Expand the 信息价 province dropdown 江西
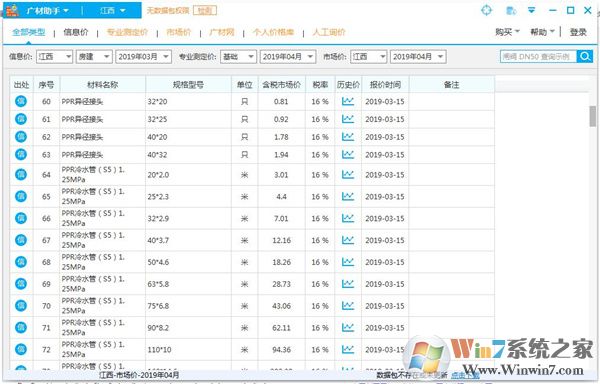Screen dimensions: 600x384 pyautogui.click(x=54, y=57)
